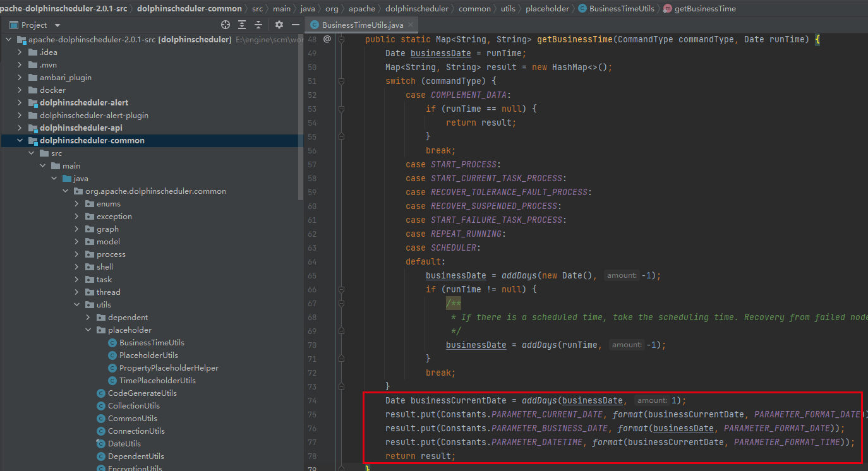The height and width of the screenshot is (471, 868).
Task: Expand the .idea folder
Action: tap(20, 52)
